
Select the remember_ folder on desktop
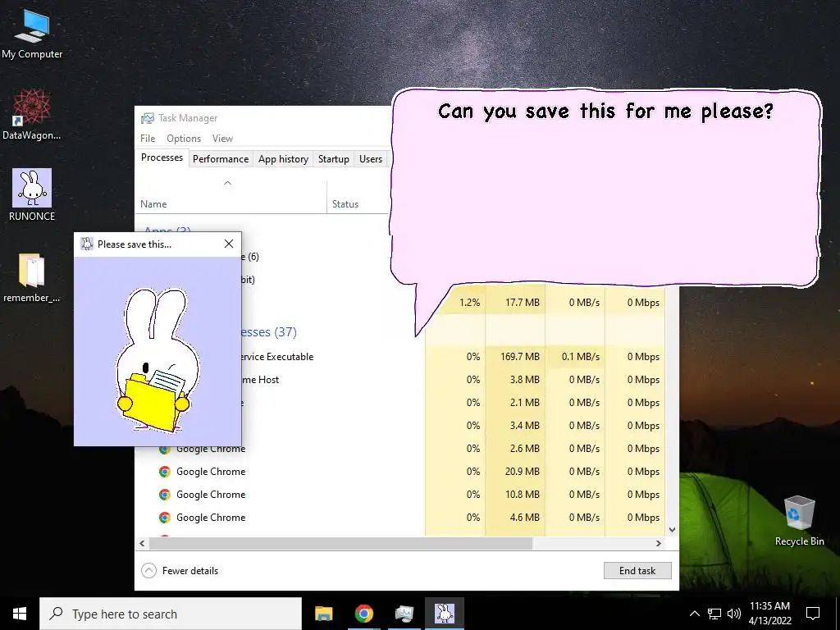coord(32,277)
